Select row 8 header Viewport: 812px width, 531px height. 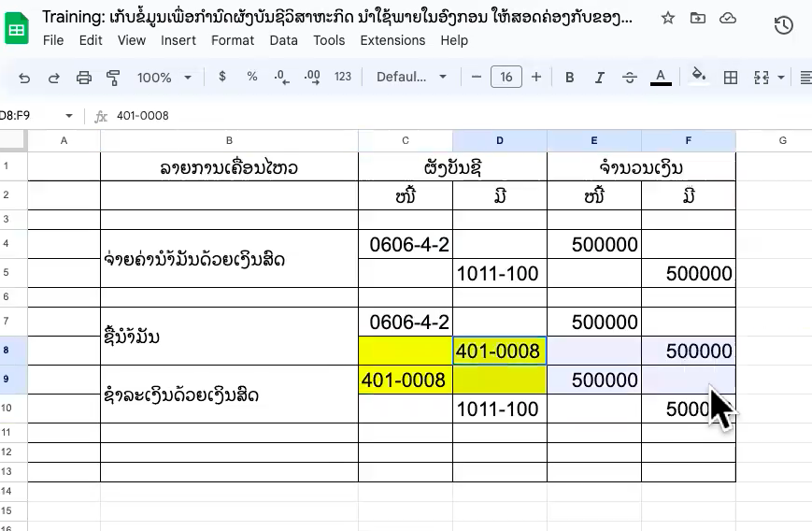point(12,351)
